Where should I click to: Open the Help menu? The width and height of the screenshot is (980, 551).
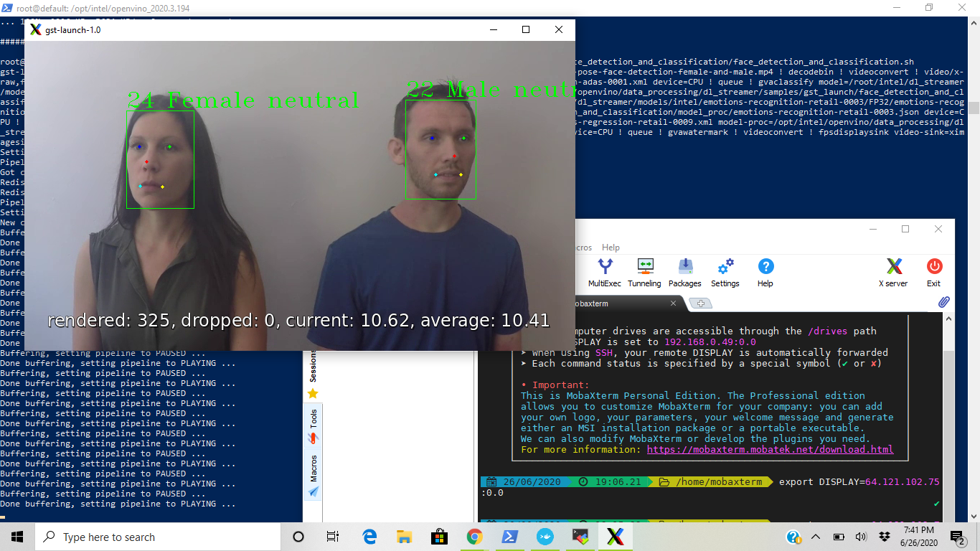[611, 247]
